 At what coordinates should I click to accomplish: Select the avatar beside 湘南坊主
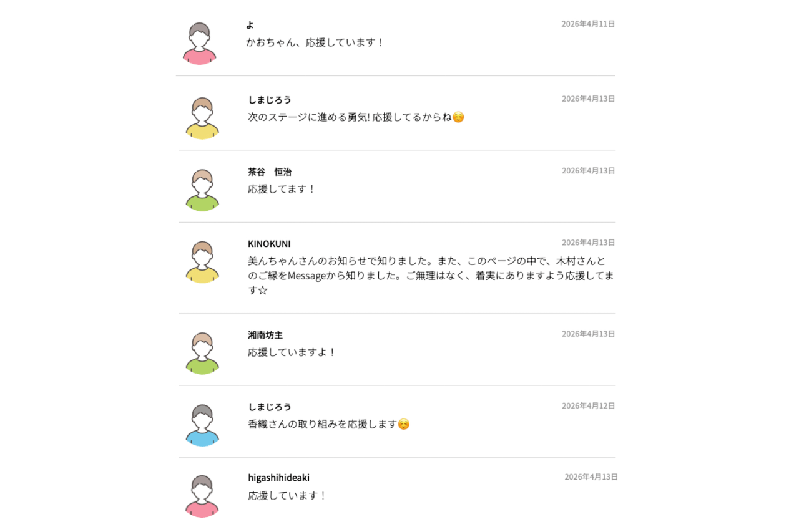pos(202,354)
